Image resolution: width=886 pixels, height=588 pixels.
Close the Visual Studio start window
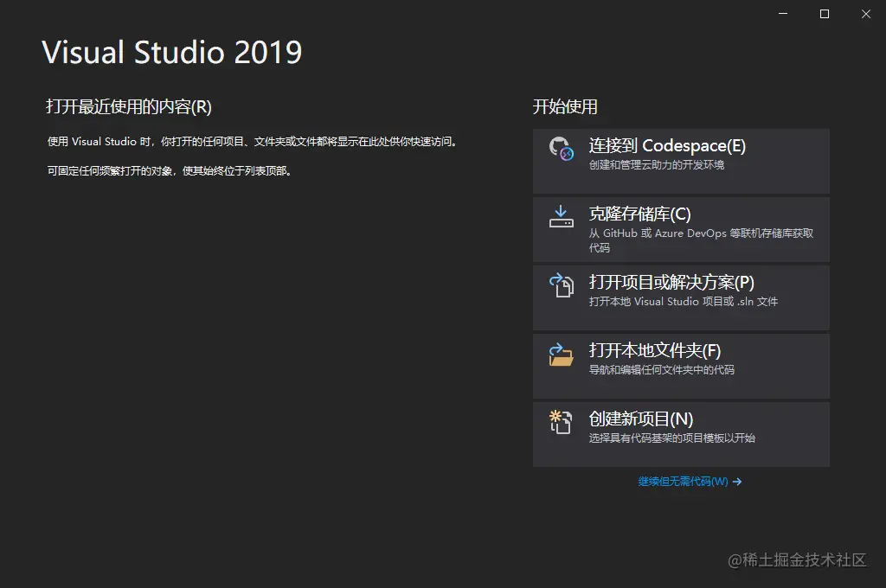click(865, 14)
